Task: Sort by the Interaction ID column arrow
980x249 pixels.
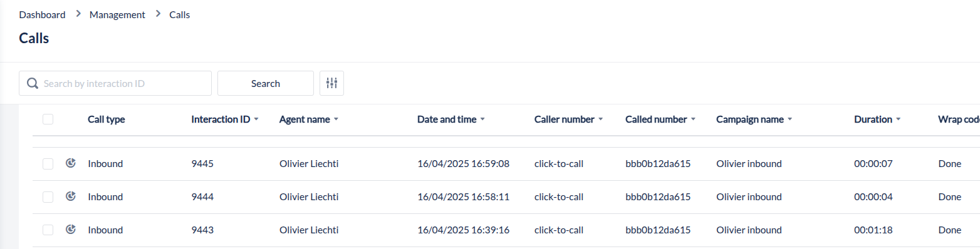Action: 257,119
